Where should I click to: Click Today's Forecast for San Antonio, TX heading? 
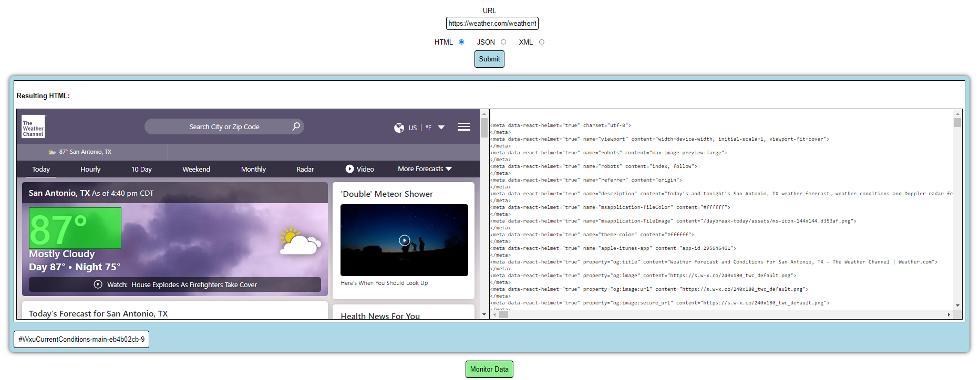tap(98, 314)
